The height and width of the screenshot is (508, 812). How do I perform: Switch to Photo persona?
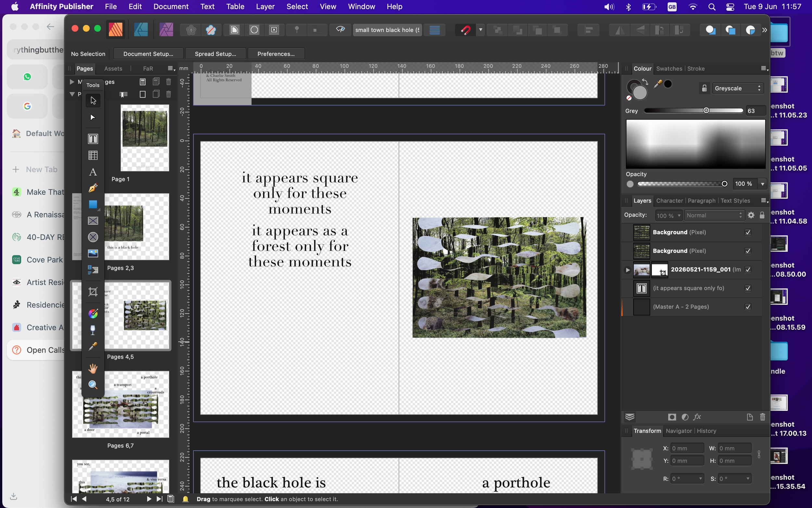[166, 30]
